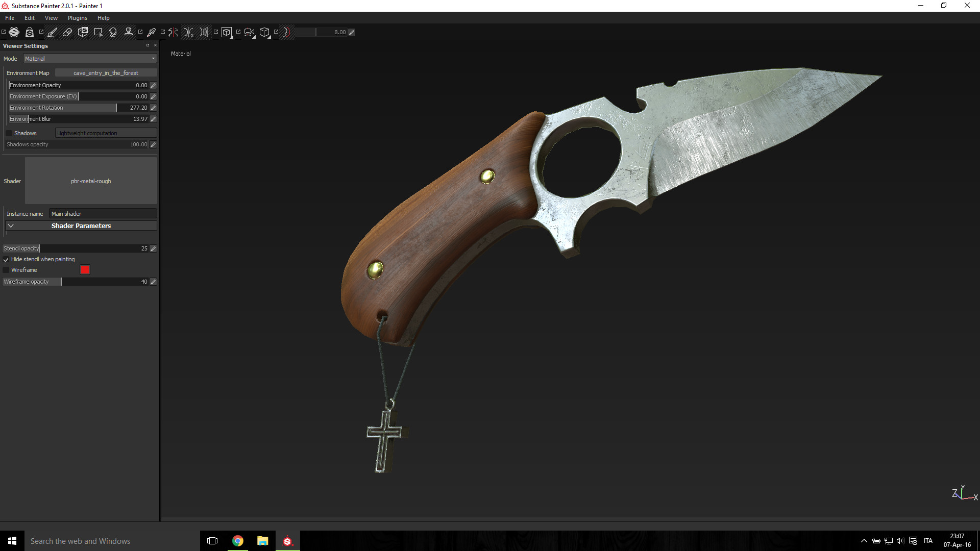This screenshot has height=551, width=980.
Task: Open the Plugins menu
Action: click(77, 17)
